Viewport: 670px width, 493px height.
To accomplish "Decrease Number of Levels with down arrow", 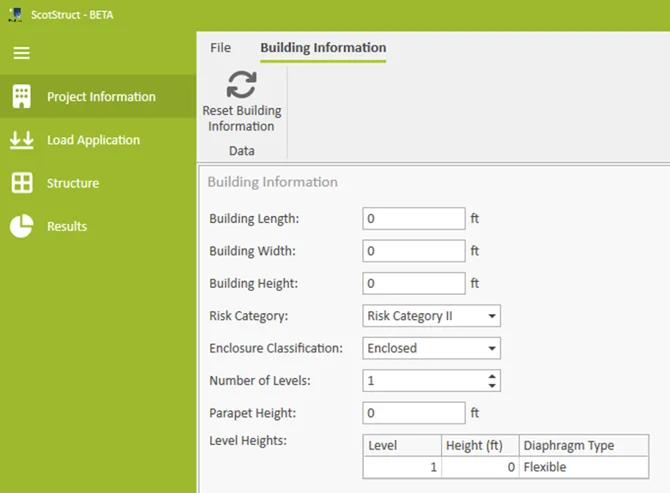I will (x=492, y=385).
